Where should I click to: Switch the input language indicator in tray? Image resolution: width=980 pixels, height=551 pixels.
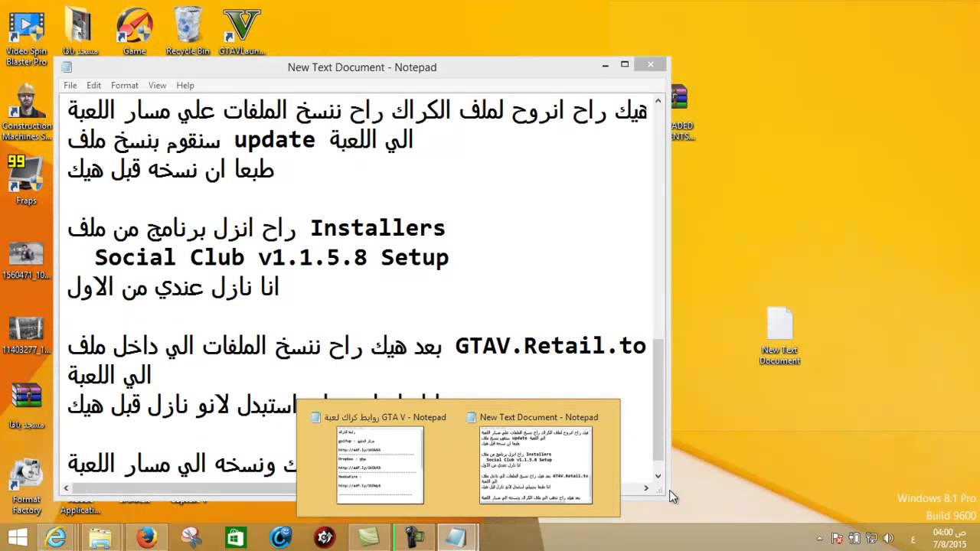coord(913,538)
